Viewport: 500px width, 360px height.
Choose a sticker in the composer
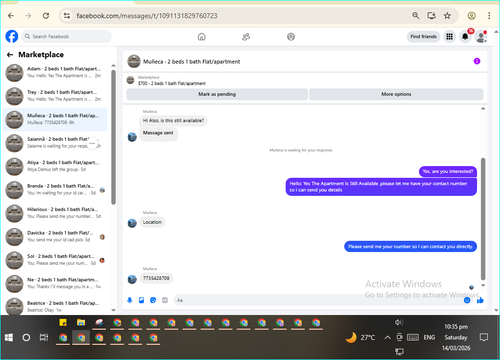coord(153,300)
